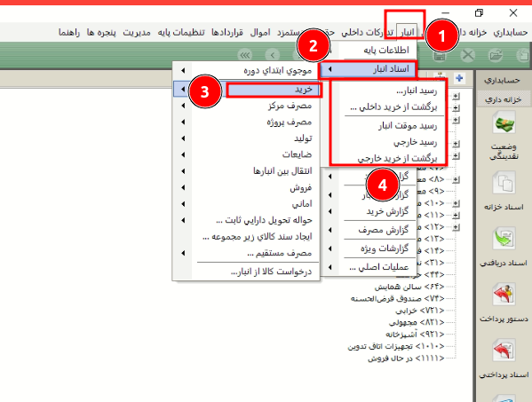Select مصرف مستقيم ... menu item

(246, 253)
